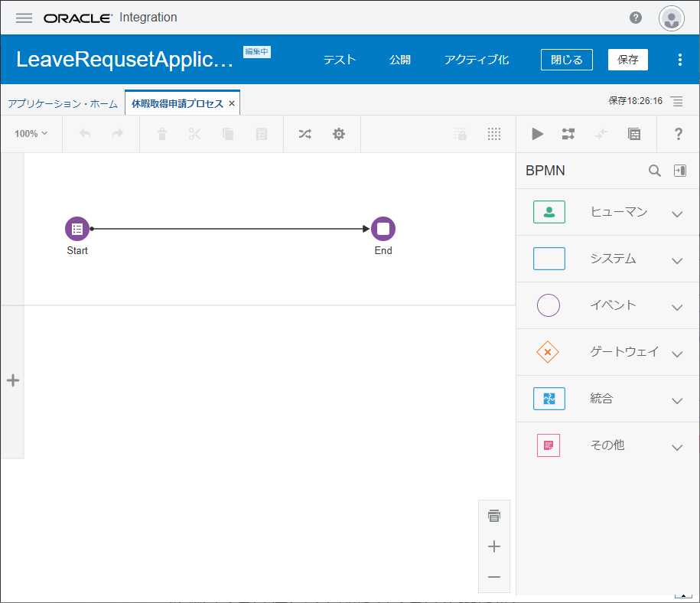Open the user profile avatar menu
The width and height of the screenshot is (700, 603).
672,18
